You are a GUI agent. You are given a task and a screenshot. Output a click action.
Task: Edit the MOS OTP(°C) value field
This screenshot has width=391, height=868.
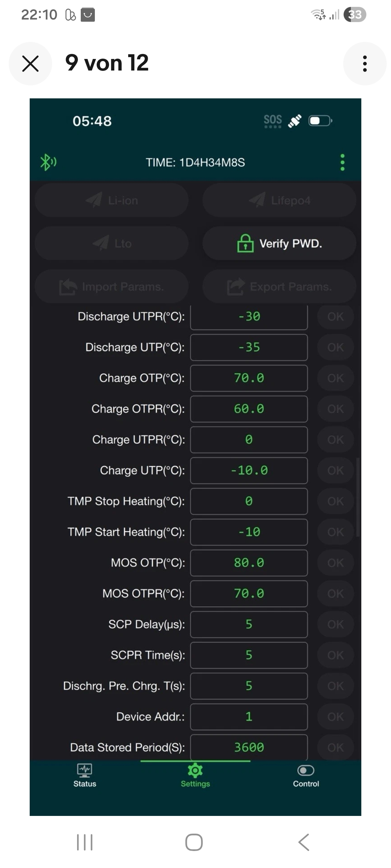coord(249,563)
